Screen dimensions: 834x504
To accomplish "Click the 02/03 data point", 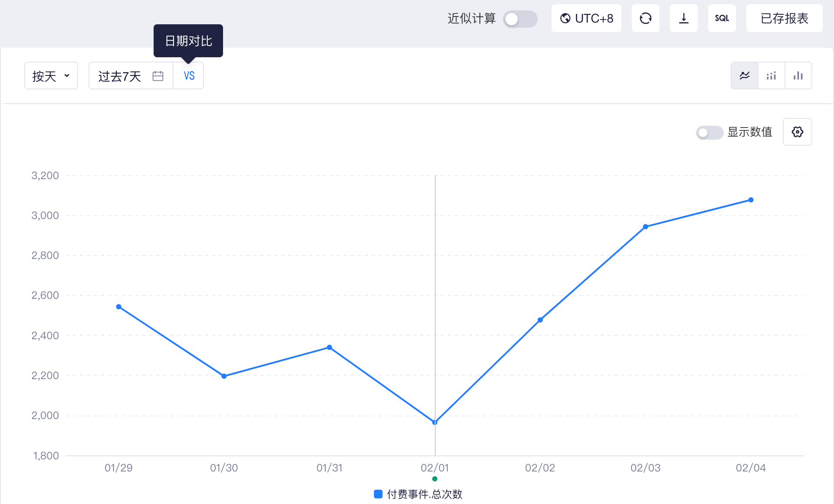I will click(x=645, y=227).
